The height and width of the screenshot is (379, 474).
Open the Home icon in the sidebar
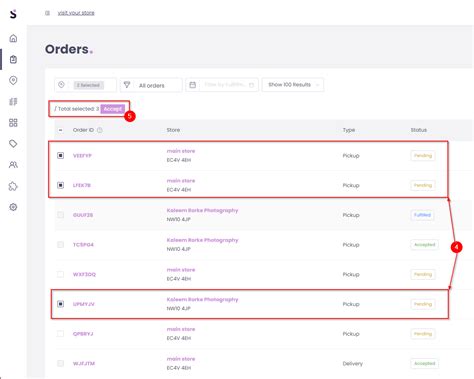[x=13, y=38]
